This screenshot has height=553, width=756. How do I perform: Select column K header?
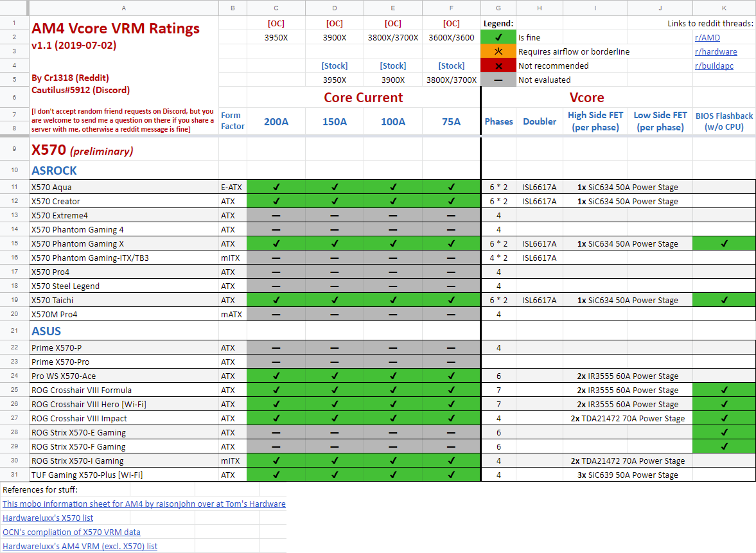pyautogui.click(x=724, y=8)
